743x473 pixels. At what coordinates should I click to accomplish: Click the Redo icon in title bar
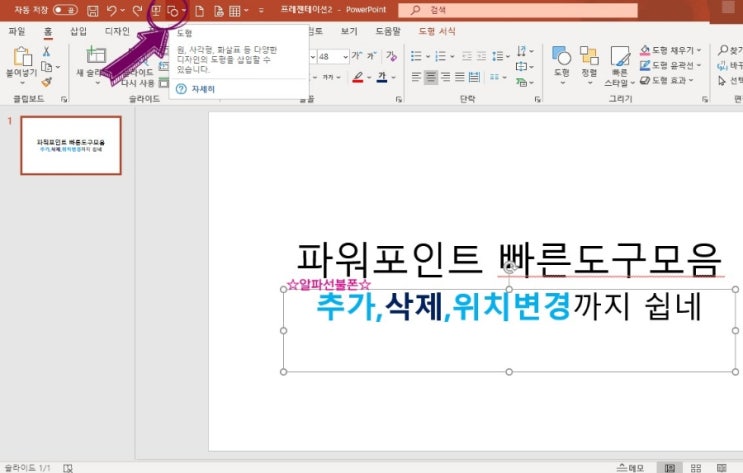[137, 10]
